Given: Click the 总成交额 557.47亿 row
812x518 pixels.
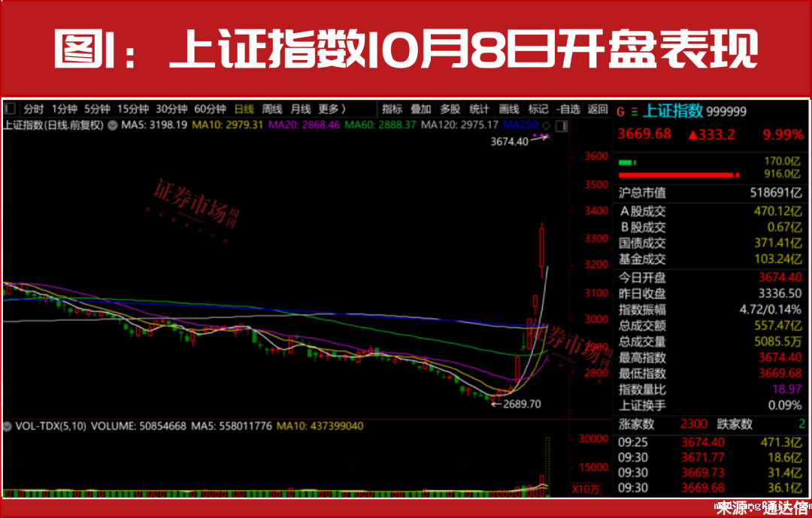Looking at the screenshot, I should [710, 326].
